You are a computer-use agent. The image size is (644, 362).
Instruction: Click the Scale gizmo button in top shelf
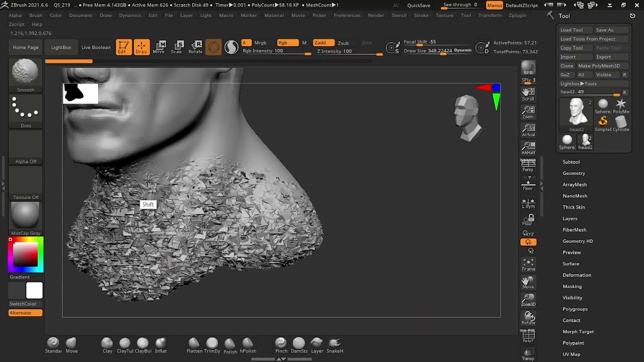(x=177, y=47)
